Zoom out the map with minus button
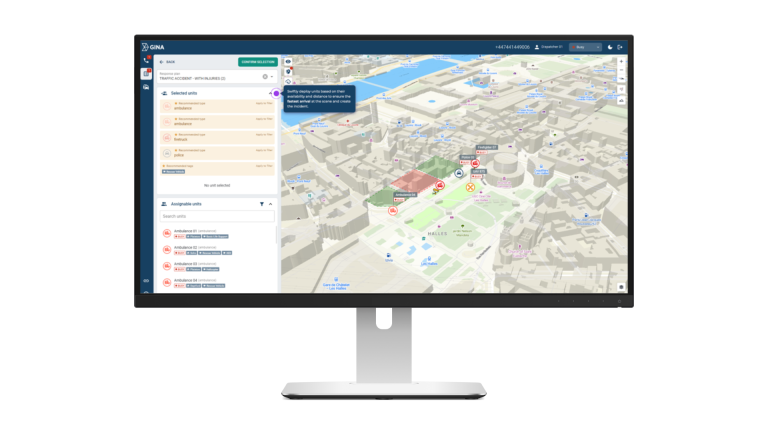 [x=621, y=70]
